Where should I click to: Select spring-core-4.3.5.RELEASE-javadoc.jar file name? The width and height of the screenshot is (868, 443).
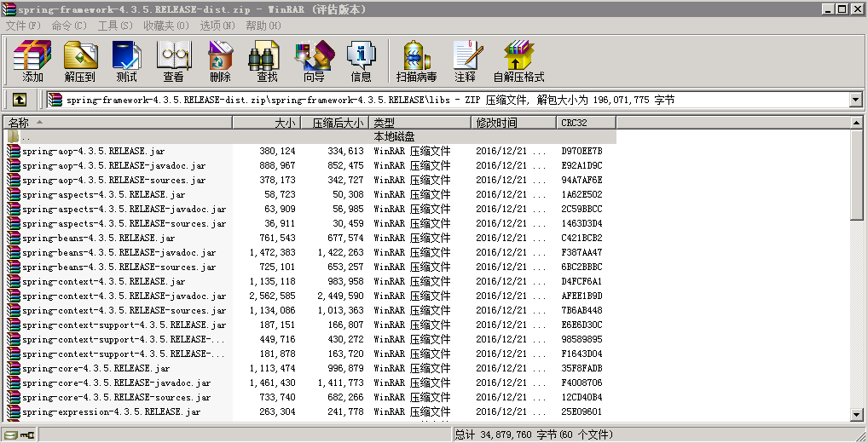116,383
